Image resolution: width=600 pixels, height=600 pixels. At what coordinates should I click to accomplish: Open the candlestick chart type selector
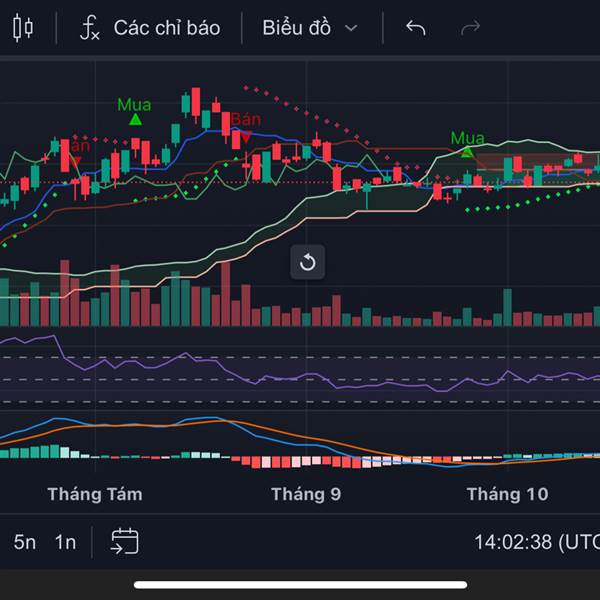[23, 28]
